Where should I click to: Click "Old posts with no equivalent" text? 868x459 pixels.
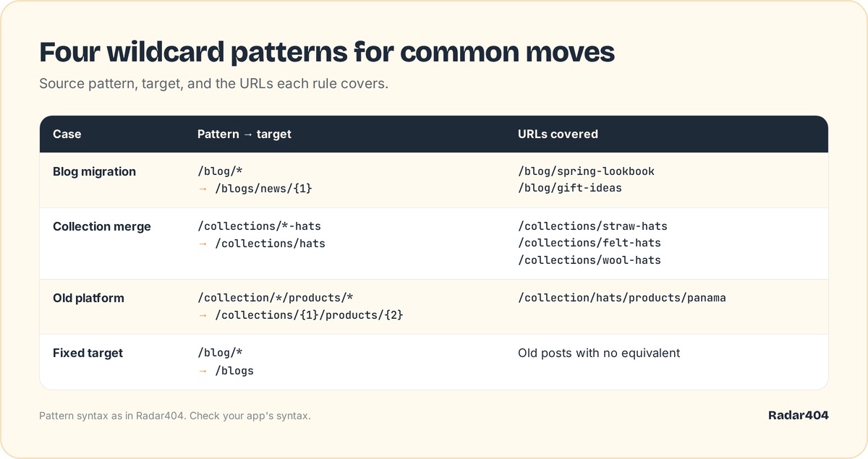599,353
